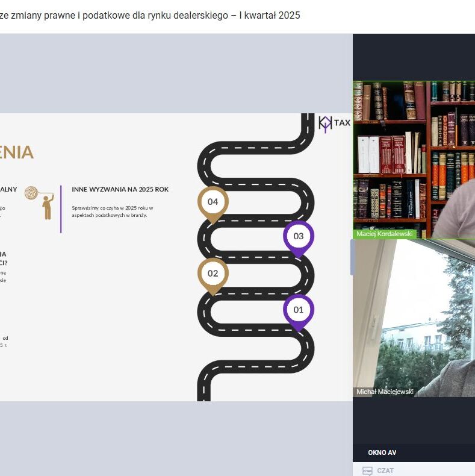Click road marker pin 01
The width and height of the screenshot is (475, 476).
(x=299, y=311)
